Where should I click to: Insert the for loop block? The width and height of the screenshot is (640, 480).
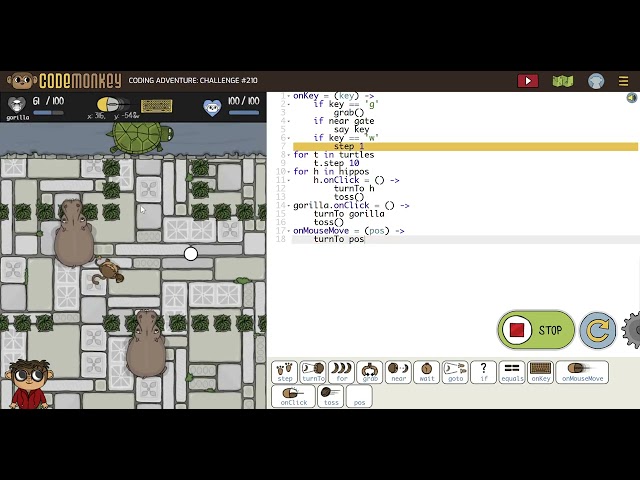tap(342, 372)
